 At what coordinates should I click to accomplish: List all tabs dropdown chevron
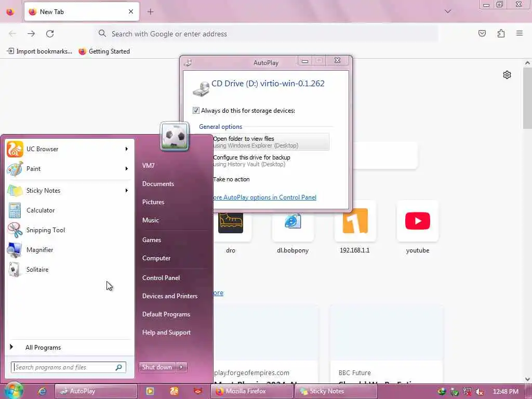448,11
